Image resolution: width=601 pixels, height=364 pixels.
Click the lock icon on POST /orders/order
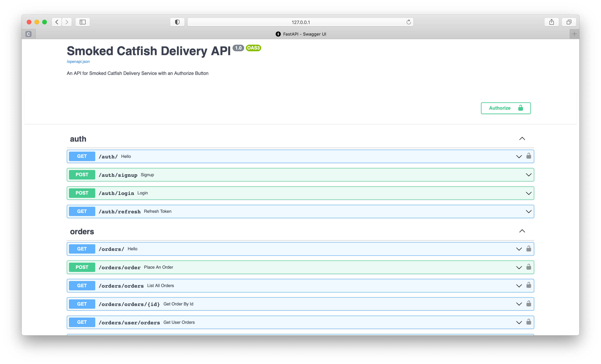coord(529,267)
